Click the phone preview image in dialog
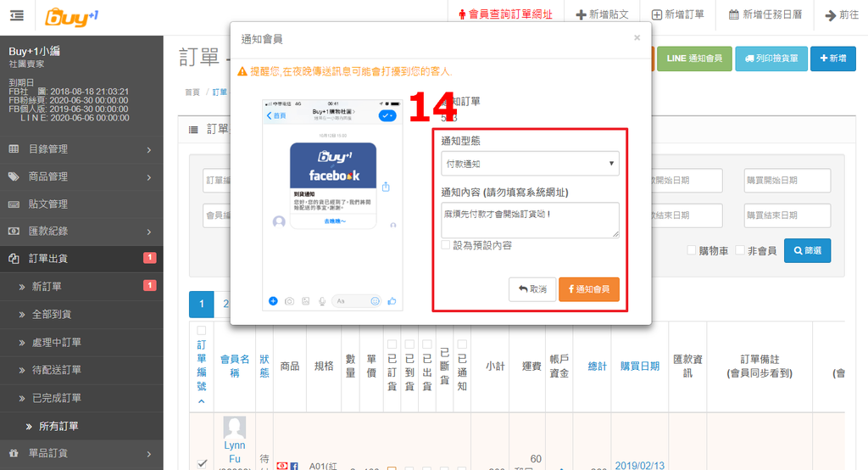This screenshot has width=868, height=470. coord(332,204)
